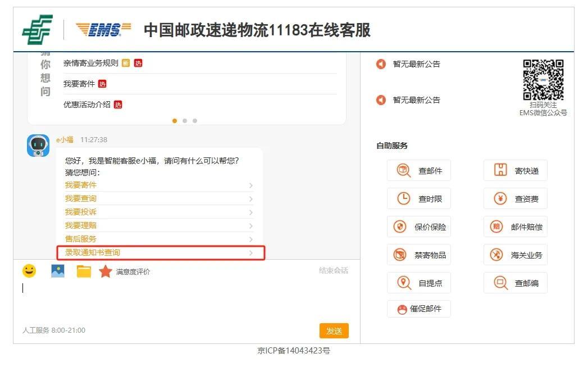The width and height of the screenshot is (588, 367).
Task: Click the 催促邮件 self-service button
Action: point(419,309)
